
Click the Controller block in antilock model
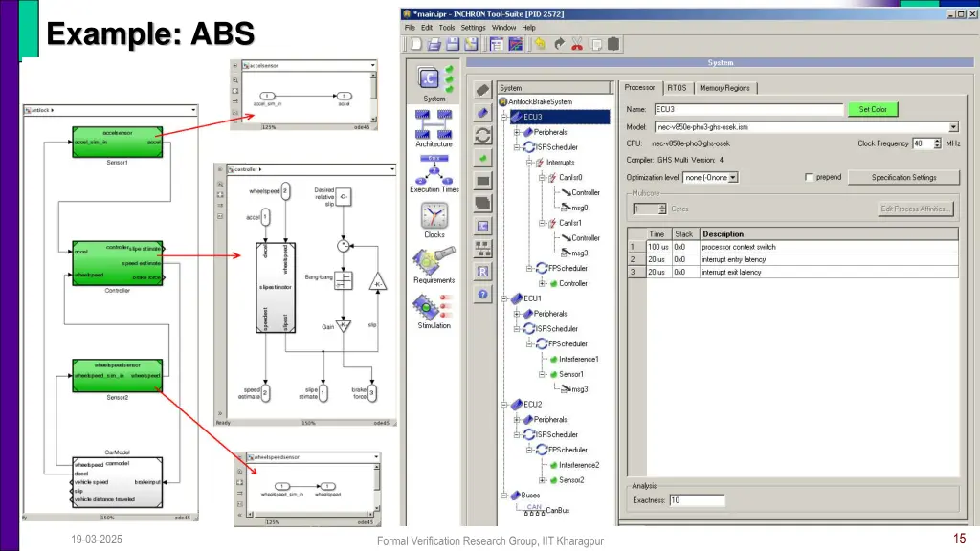(x=118, y=263)
